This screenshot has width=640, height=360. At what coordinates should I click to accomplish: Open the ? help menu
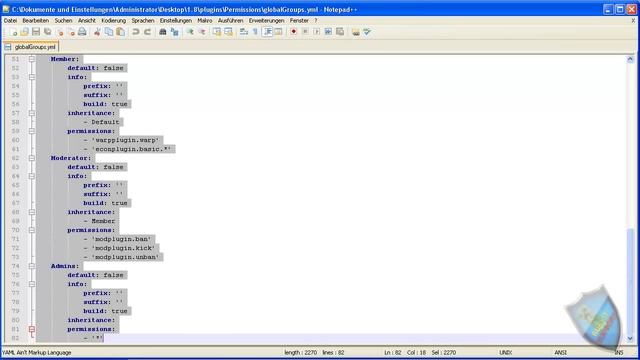pyautogui.click(x=316, y=20)
